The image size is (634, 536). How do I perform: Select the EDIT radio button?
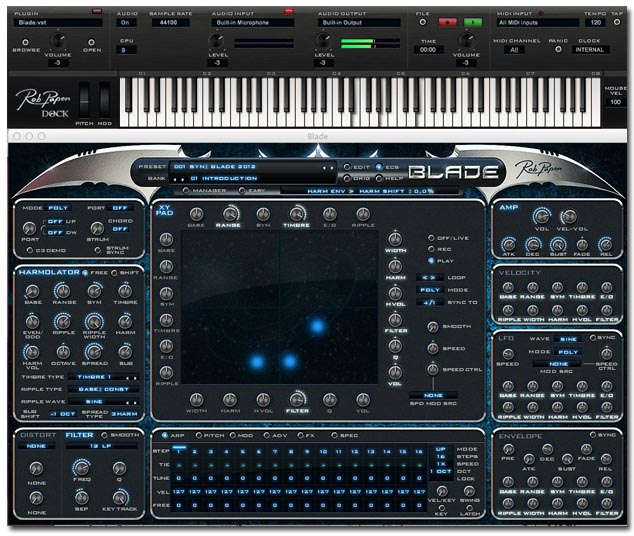pyautogui.click(x=347, y=167)
